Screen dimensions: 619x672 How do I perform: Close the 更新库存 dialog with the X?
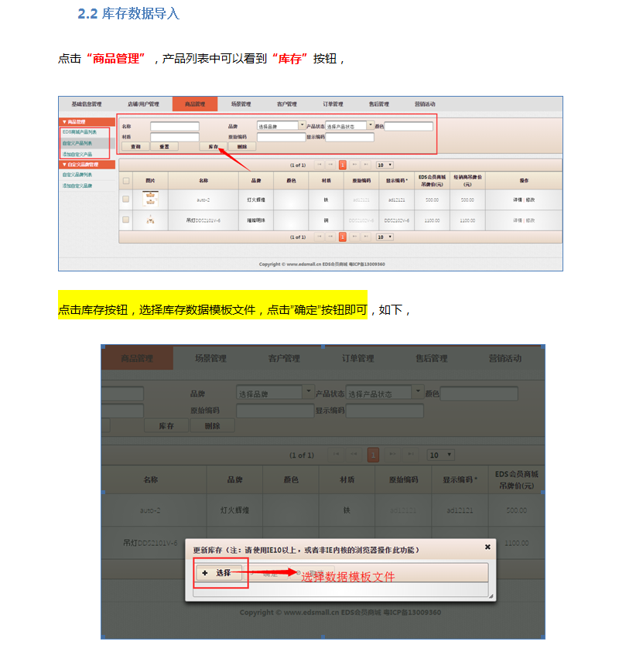point(487,547)
